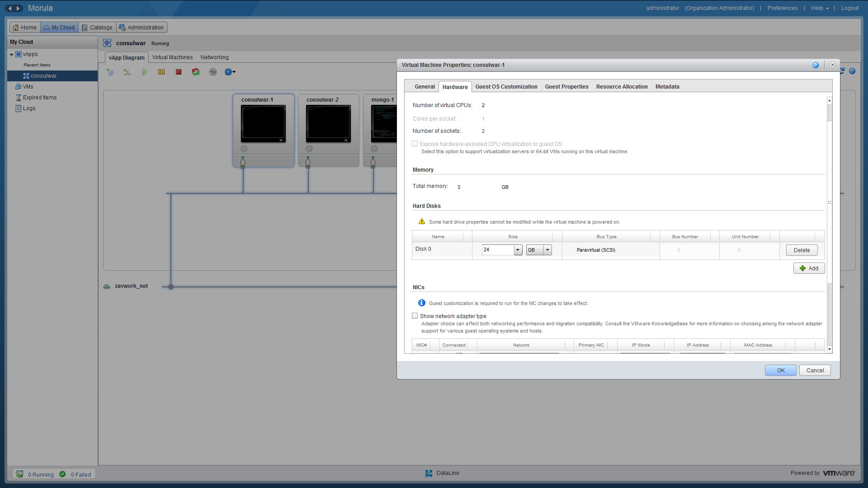This screenshot has width=868, height=488.
Task: Click the Logs icon in sidebar
Action: point(19,108)
